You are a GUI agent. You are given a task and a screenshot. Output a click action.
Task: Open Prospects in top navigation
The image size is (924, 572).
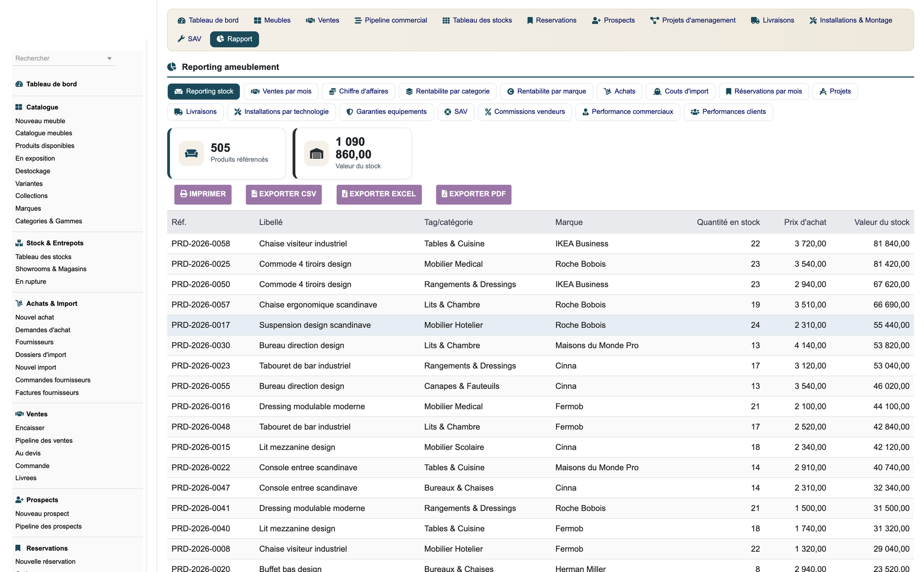pyautogui.click(x=613, y=20)
